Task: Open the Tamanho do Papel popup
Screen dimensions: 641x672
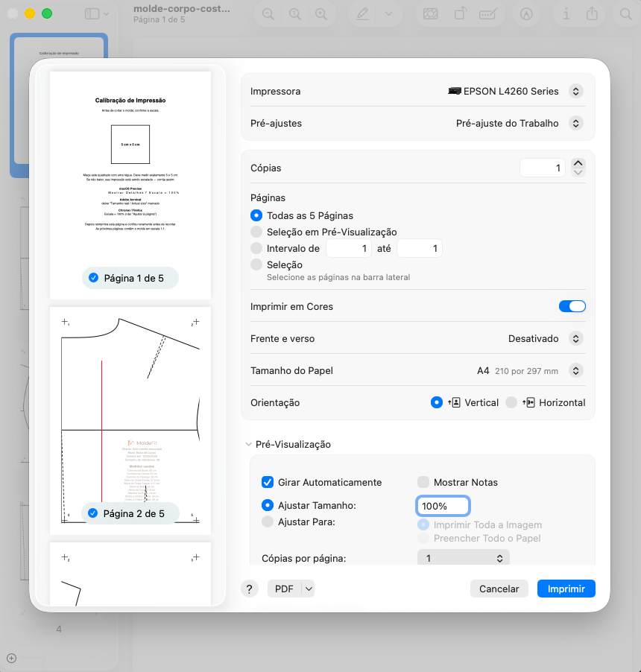Action: tap(576, 371)
